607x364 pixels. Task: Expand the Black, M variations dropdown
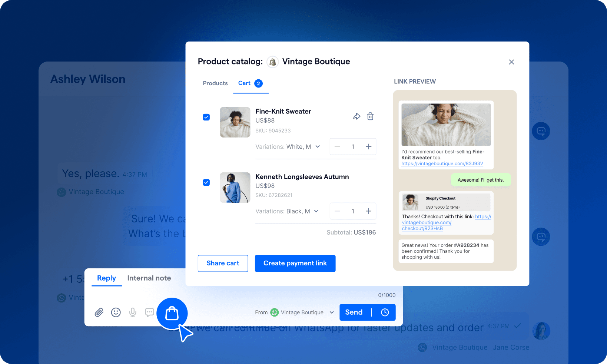click(316, 211)
